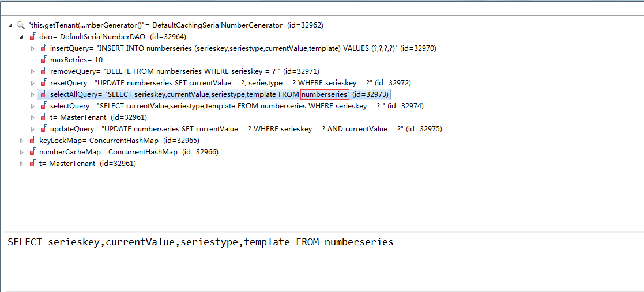Select the resetQuery UPDATE numberseries row

click(231, 83)
